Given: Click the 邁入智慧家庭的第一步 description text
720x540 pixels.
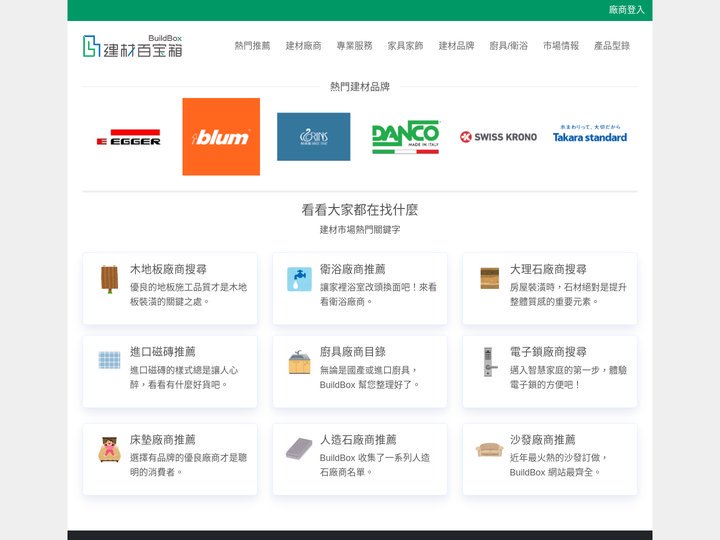Looking at the screenshot, I should tap(568, 377).
